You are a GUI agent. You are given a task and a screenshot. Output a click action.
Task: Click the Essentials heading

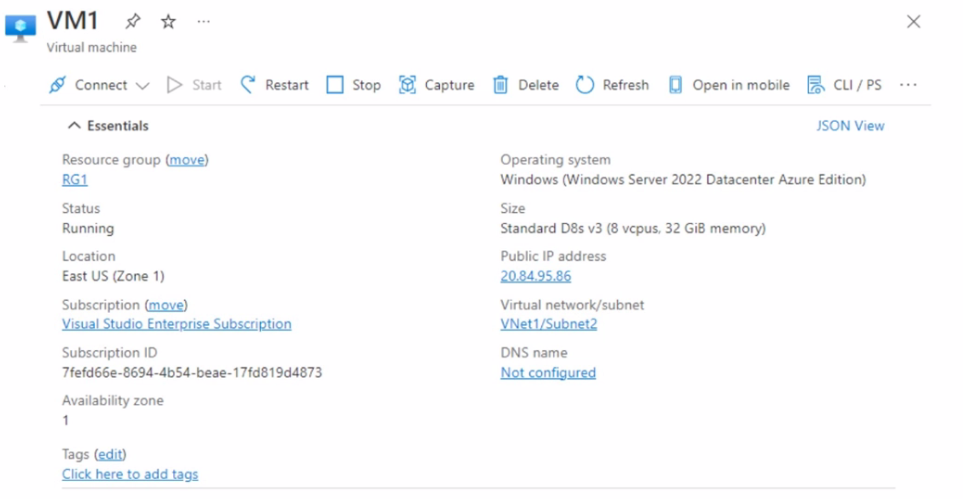118,125
